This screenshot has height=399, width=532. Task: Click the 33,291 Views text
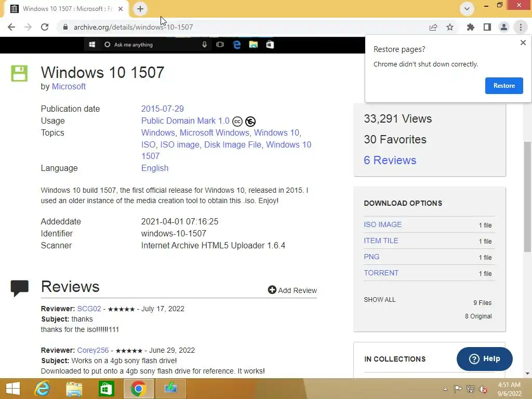[397, 119]
